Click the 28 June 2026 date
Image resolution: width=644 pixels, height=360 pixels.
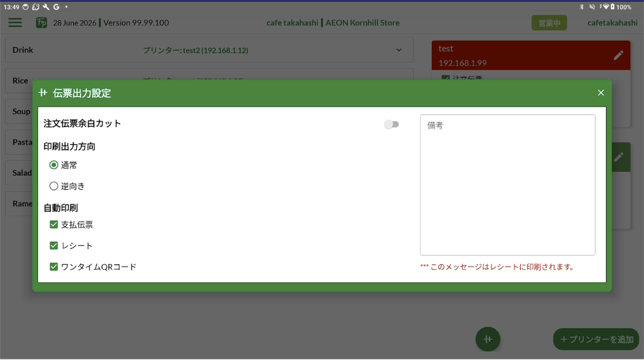(x=74, y=23)
